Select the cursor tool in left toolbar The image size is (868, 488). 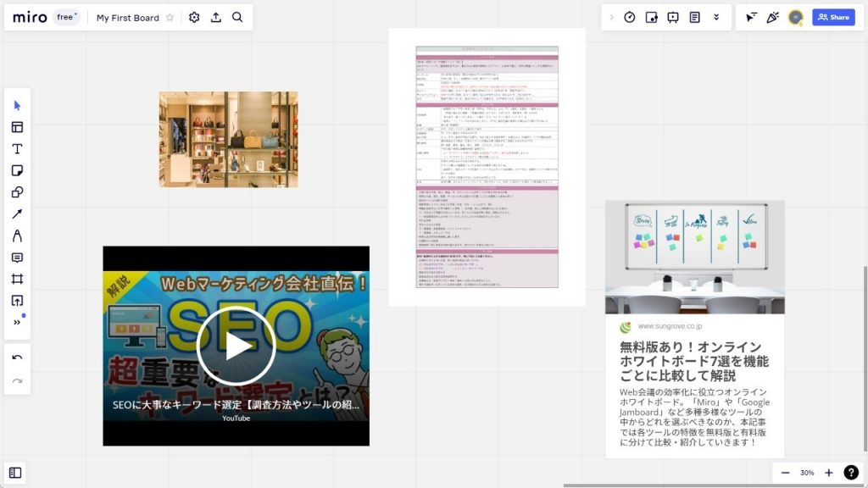tap(17, 106)
